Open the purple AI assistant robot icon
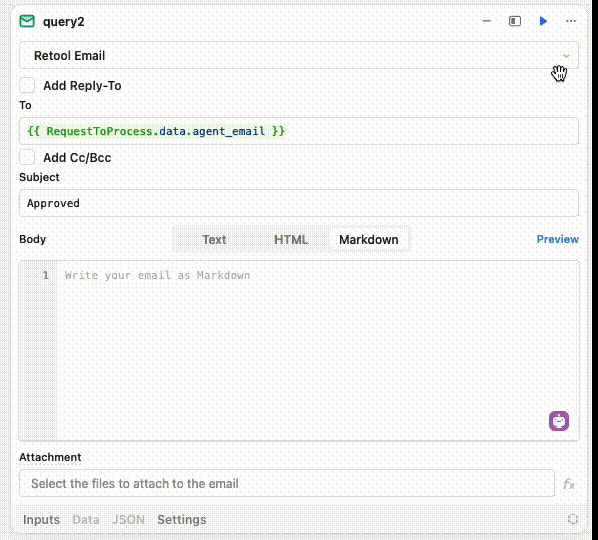Screen dimensions: 598x540 (559, 421)
